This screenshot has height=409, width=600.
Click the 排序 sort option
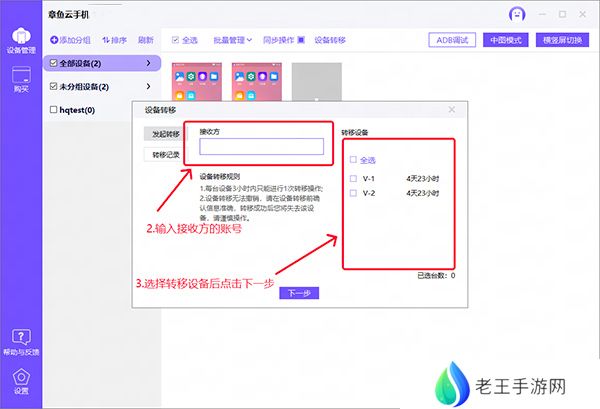pos(114,40)
